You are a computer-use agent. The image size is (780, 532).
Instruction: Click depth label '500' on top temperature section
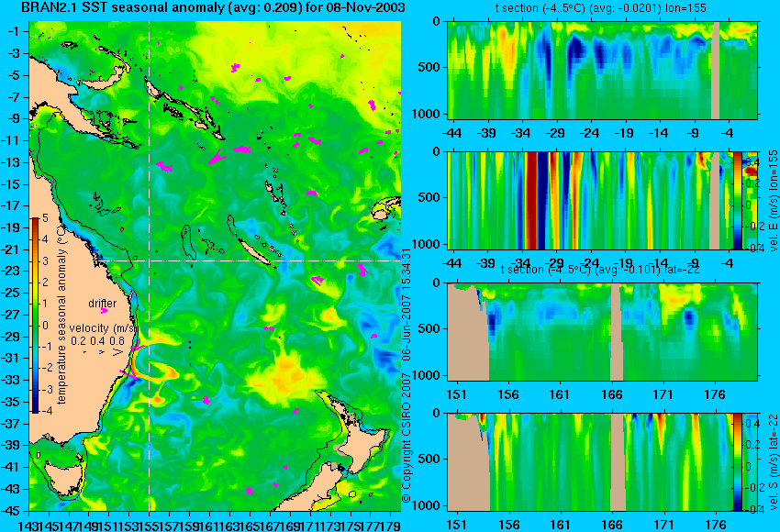(429, 67)
